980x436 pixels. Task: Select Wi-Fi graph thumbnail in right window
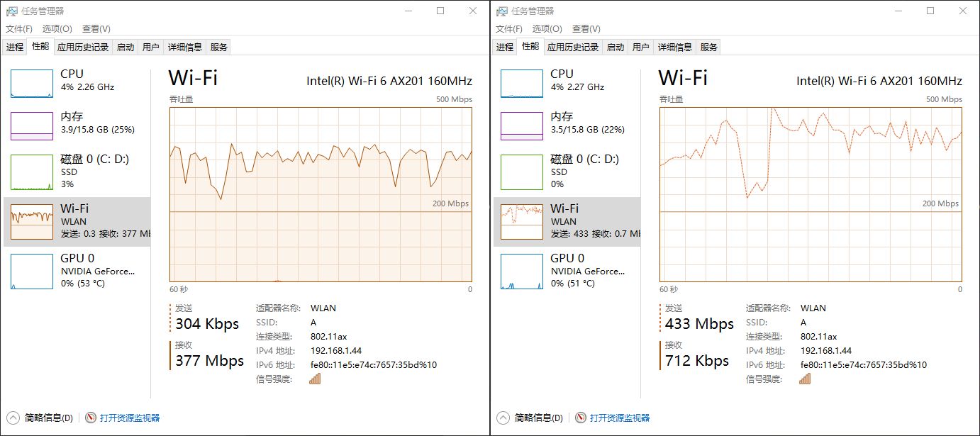click(x=522, y=222)
